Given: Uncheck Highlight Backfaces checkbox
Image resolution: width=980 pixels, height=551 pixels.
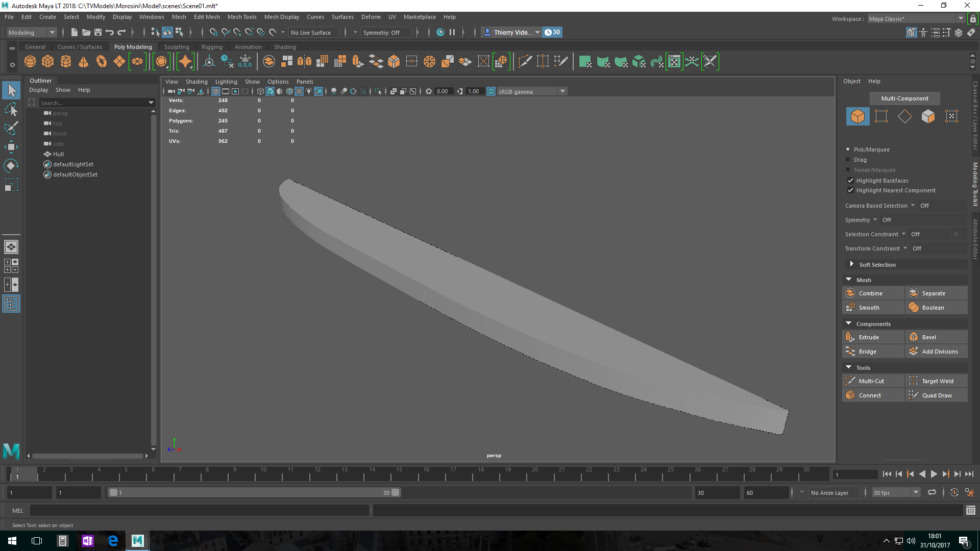Looking at the screenshot, I should [850, 181].
